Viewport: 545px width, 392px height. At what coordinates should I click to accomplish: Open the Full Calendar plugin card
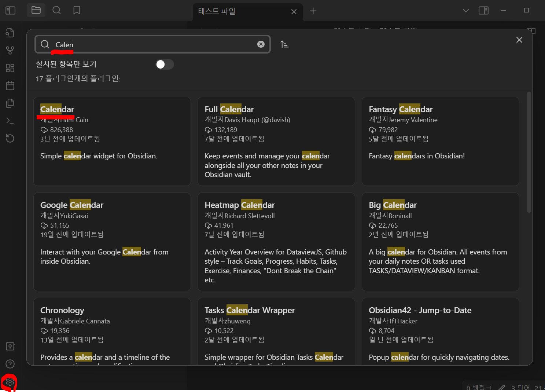[x=276, y=141]
